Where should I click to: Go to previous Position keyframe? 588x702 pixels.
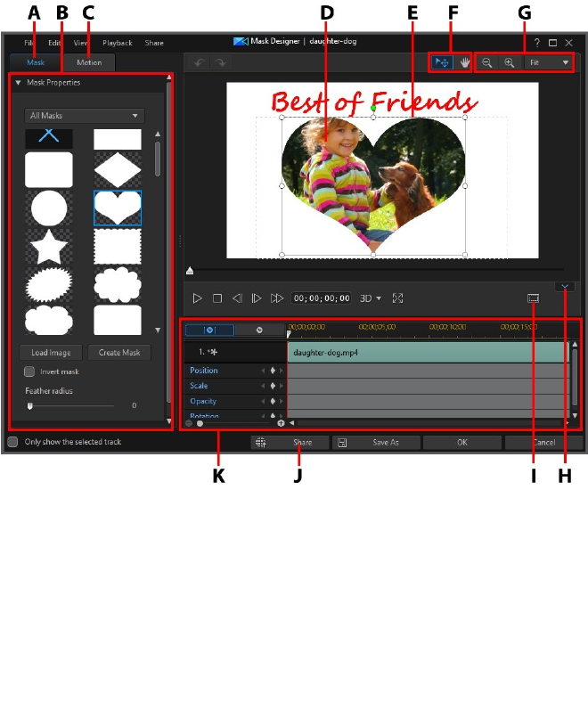pos(264,371)
